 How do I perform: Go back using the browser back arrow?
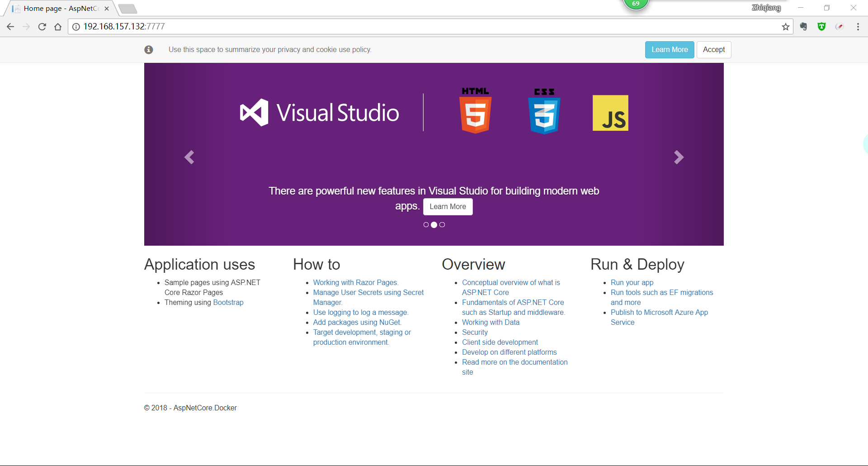point(10,27)
